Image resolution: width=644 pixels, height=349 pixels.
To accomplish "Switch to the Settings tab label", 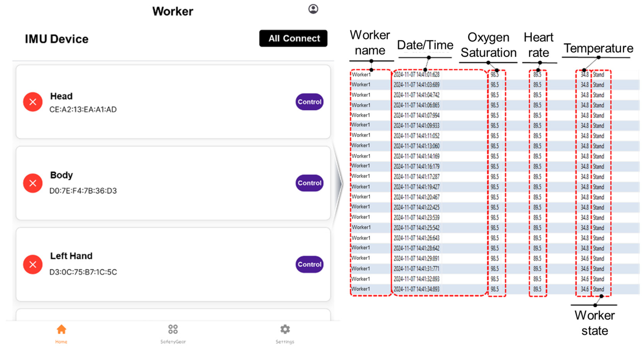I will tap(285, 342).
